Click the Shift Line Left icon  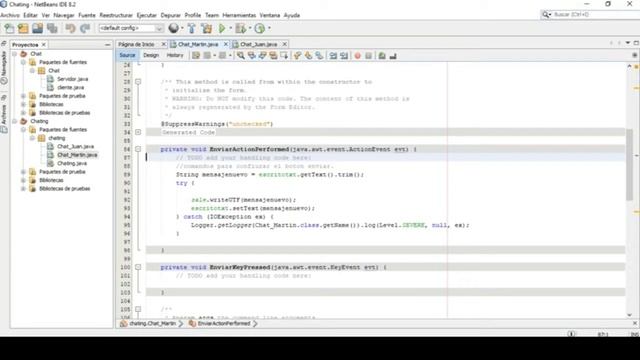(x=333, y=56)
